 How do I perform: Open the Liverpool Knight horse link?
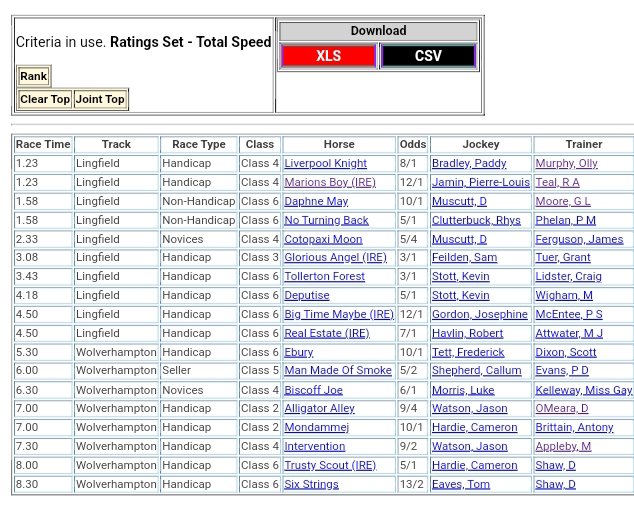pyautogui.click(x=325, y=164)
